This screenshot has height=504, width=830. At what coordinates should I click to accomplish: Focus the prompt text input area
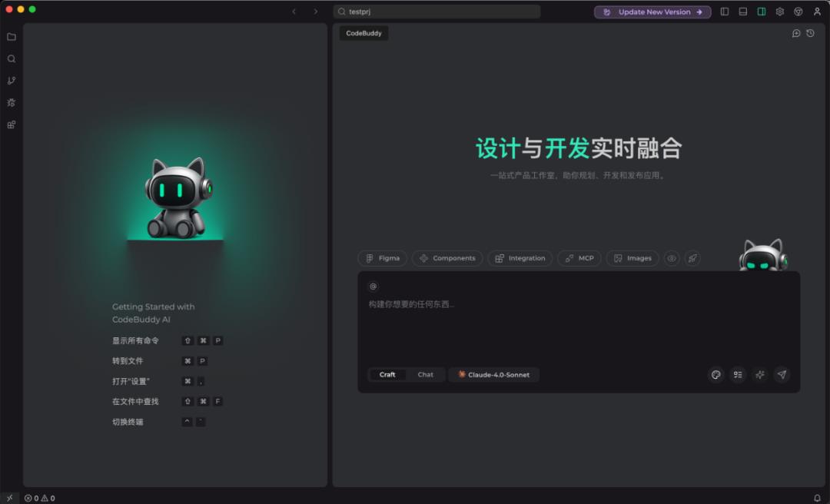pyautogui.click(x=579, y=326)
